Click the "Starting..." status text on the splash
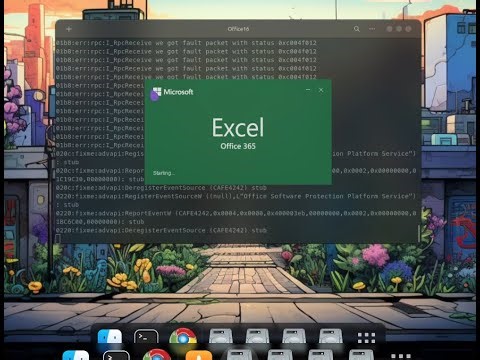This screenshot has width=480, height=360. click(164, 173)
